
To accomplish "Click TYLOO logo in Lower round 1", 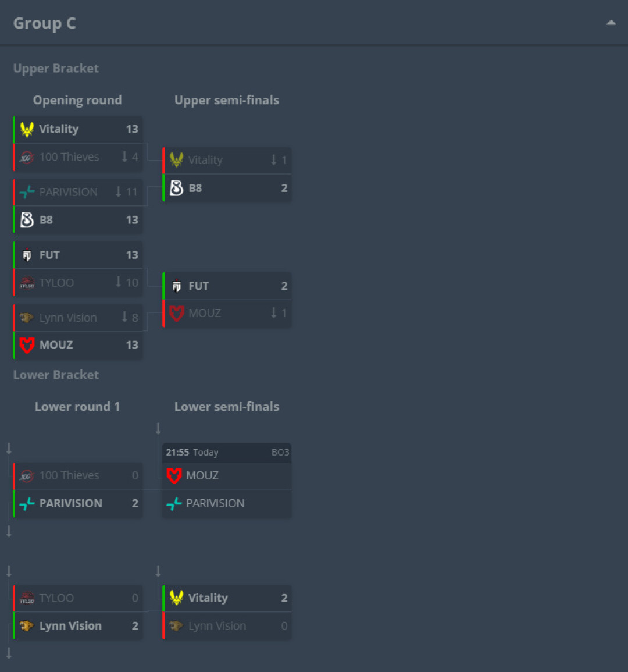I will point(27,598).
